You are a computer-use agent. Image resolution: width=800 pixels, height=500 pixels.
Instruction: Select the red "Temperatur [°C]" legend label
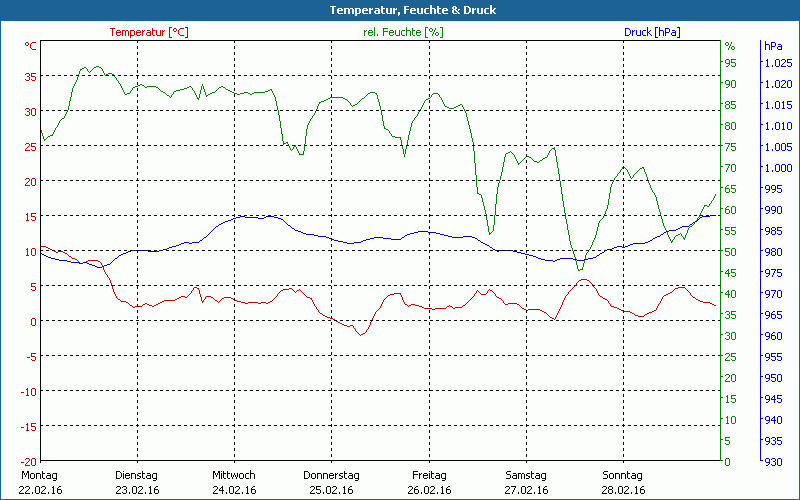pos(149,32)
